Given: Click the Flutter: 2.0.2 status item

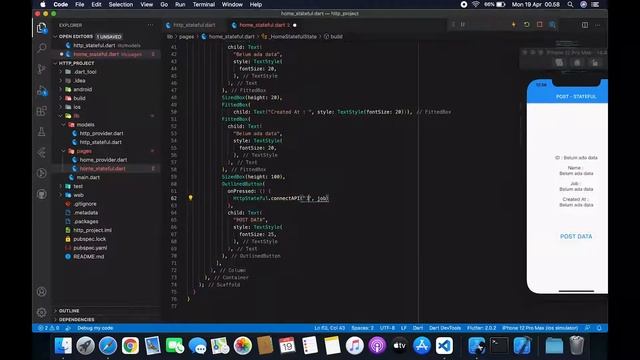Looking at the screenshot, I should 481,328.
